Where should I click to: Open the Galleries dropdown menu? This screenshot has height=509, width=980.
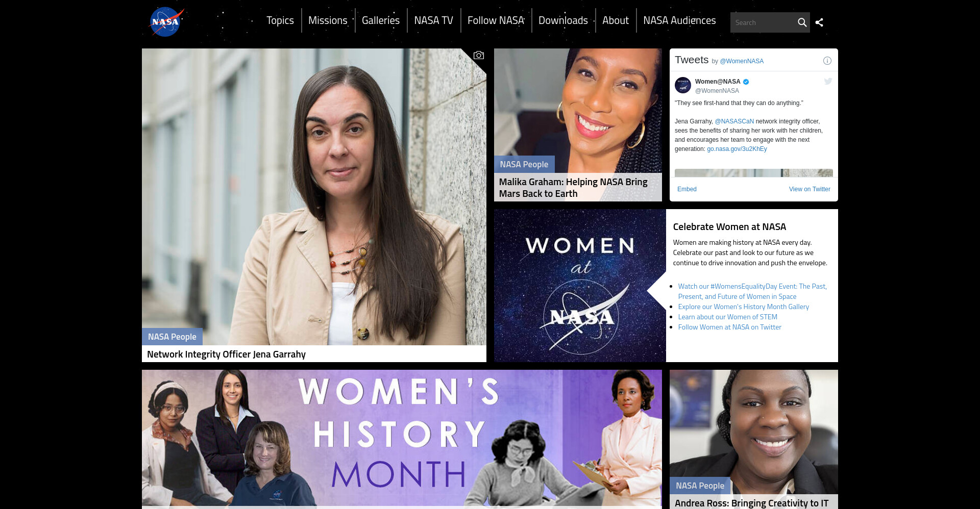381,20
